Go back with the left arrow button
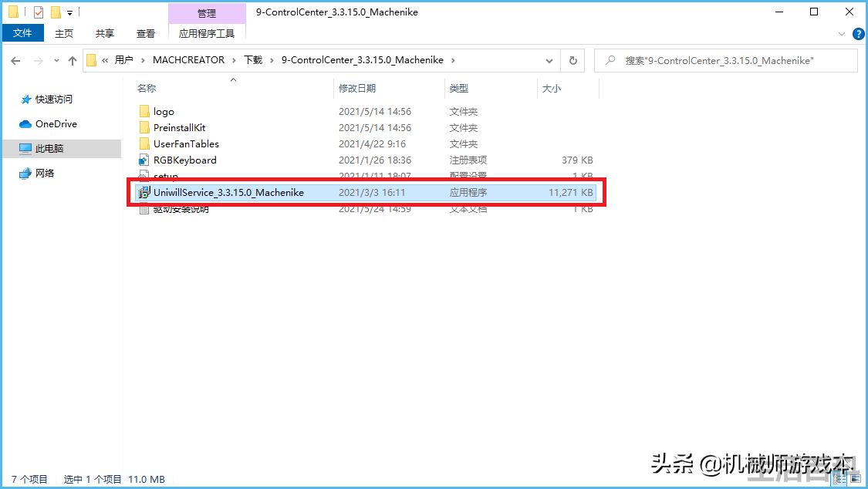868x489 pixels. click(15, 61)
